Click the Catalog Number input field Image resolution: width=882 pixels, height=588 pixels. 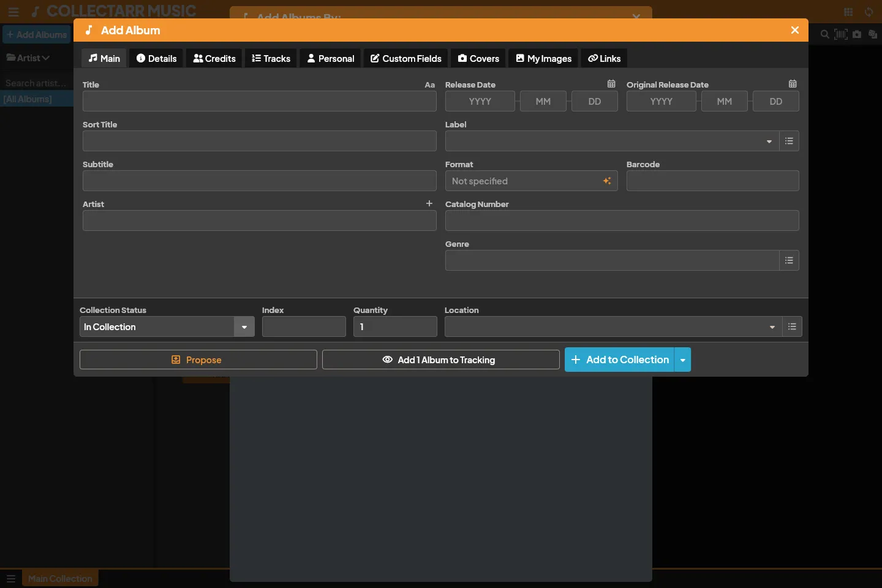(x=622, y=221)
